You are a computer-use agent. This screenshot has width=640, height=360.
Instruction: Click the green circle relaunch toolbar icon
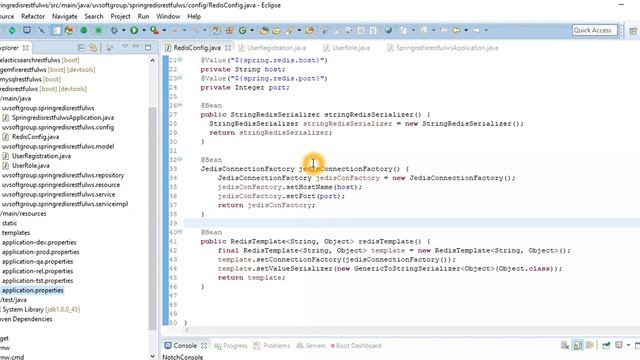84,30
